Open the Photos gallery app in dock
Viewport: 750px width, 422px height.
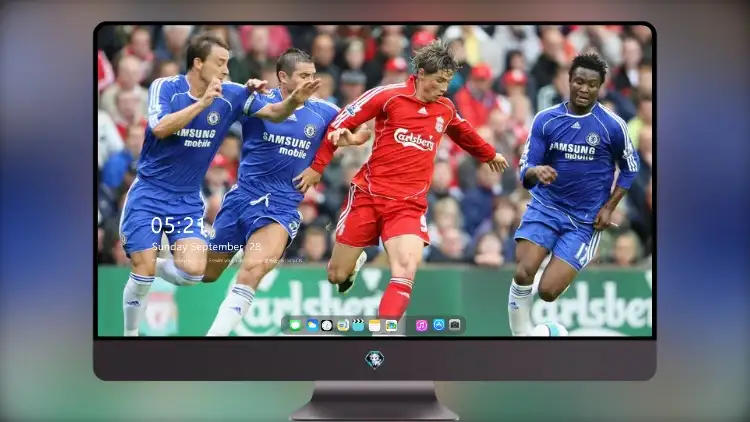[391, 325]
